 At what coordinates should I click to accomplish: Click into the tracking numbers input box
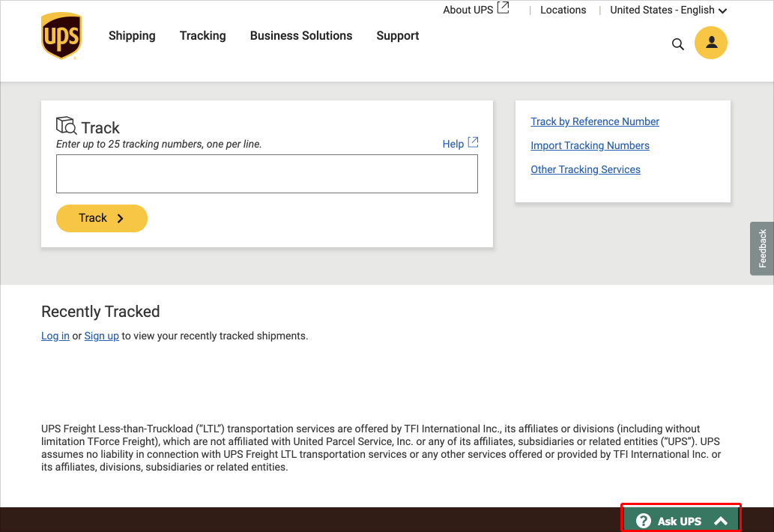pos(267,174)
